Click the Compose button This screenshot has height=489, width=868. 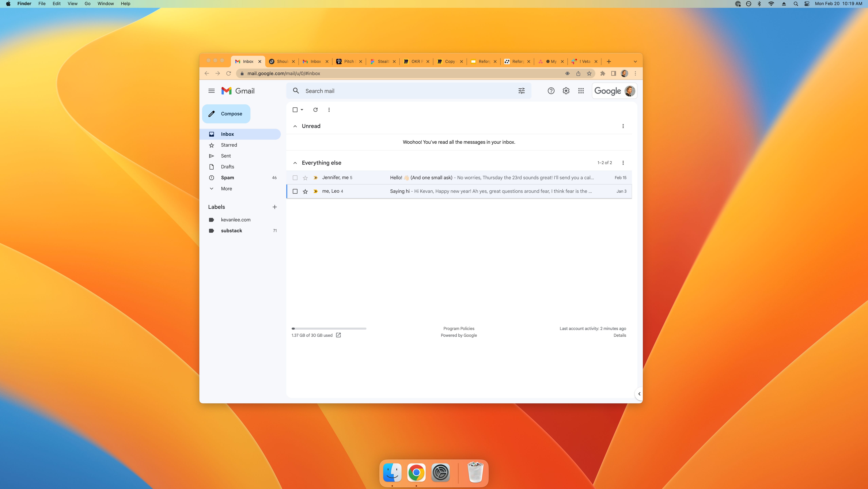226,114
